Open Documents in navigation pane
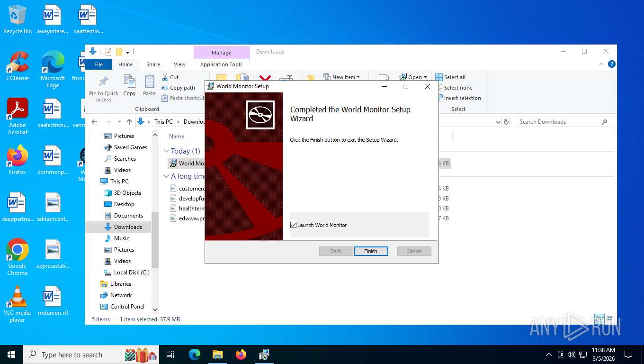Image resolution: width=644 pixels, height=364 pixels. (x=123, y=216)
